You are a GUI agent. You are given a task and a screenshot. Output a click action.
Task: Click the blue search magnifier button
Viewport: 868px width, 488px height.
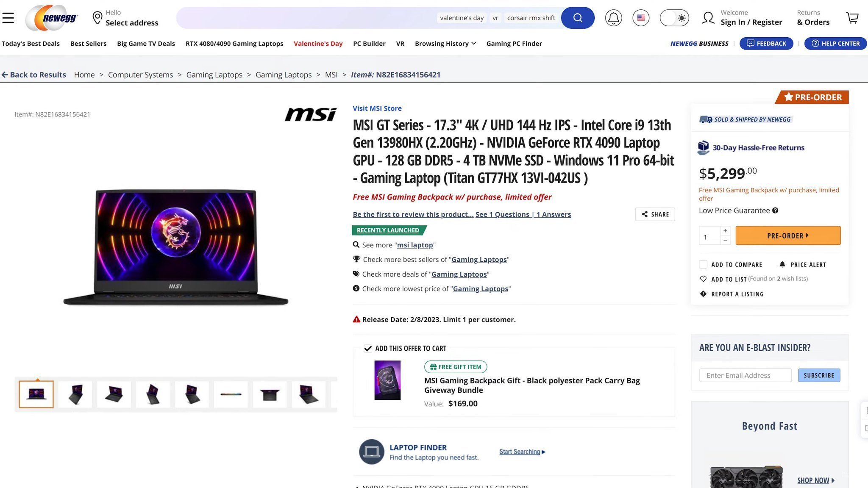coord(578,18)
